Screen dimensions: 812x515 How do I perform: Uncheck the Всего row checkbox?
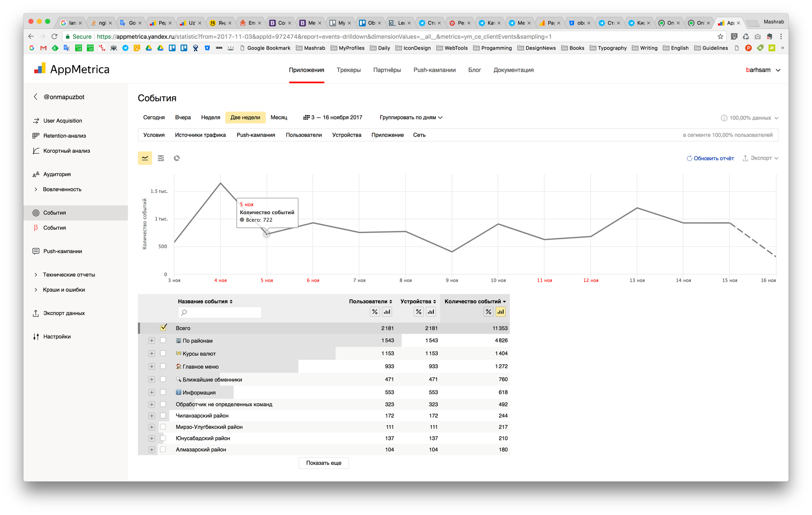[163, 328]
